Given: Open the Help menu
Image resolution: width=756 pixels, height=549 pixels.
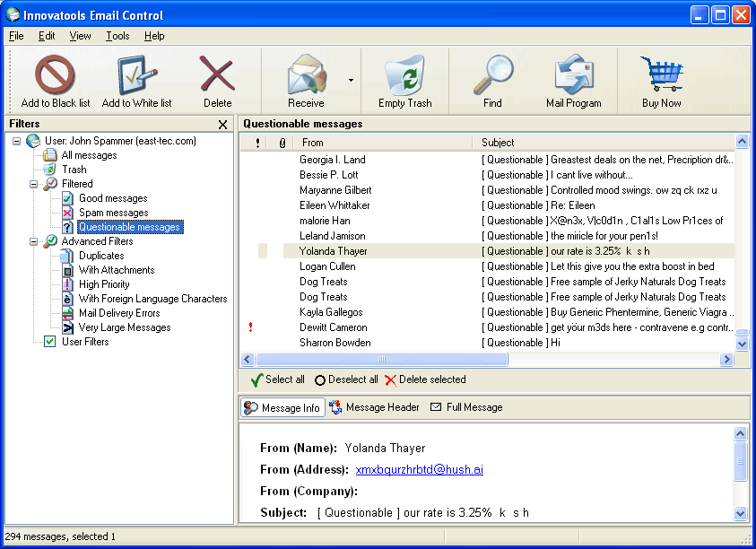Looking at the screenshot, I should [x=154, y=36].
